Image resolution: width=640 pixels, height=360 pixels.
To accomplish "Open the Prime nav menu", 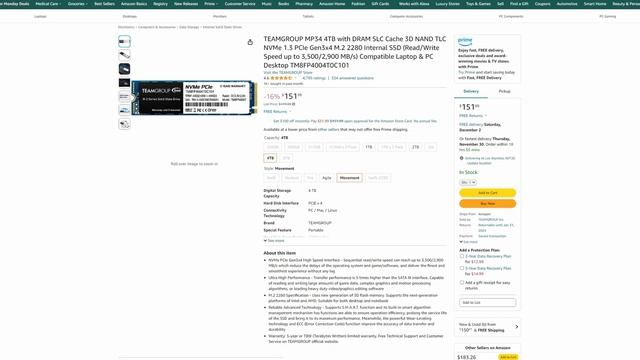I will coord(211,4).
